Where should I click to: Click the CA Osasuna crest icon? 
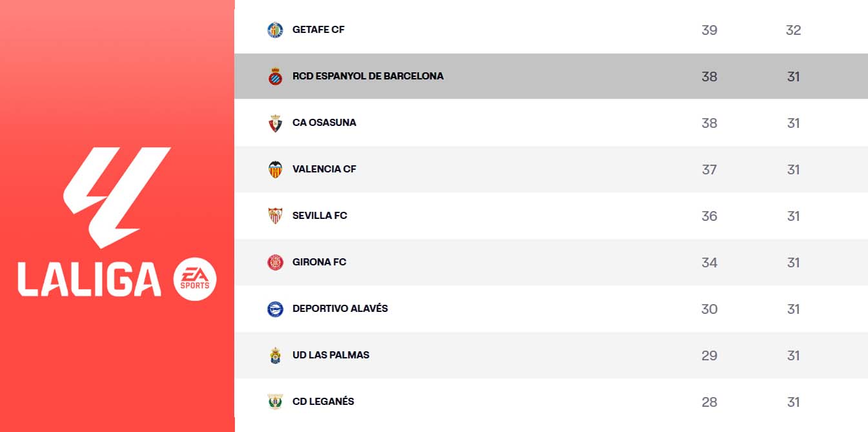tap(275, 123)
